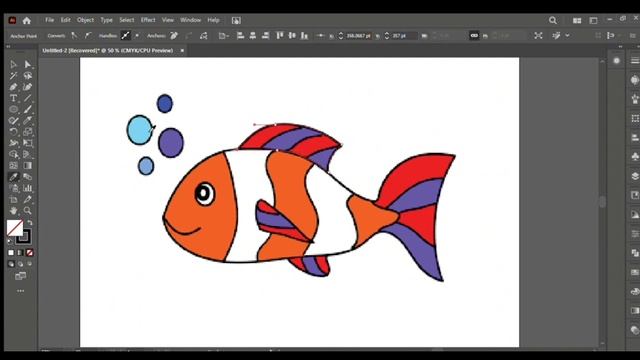640x360 pixels.
Task: Go to the Home screen icon
Action: pyautogui.click(x=27, y=20)
